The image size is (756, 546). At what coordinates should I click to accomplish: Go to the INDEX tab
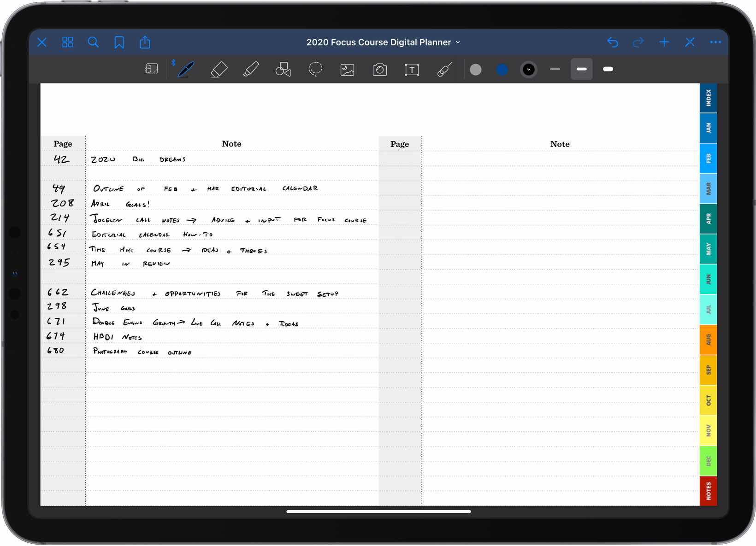click(x=709, y=98)
